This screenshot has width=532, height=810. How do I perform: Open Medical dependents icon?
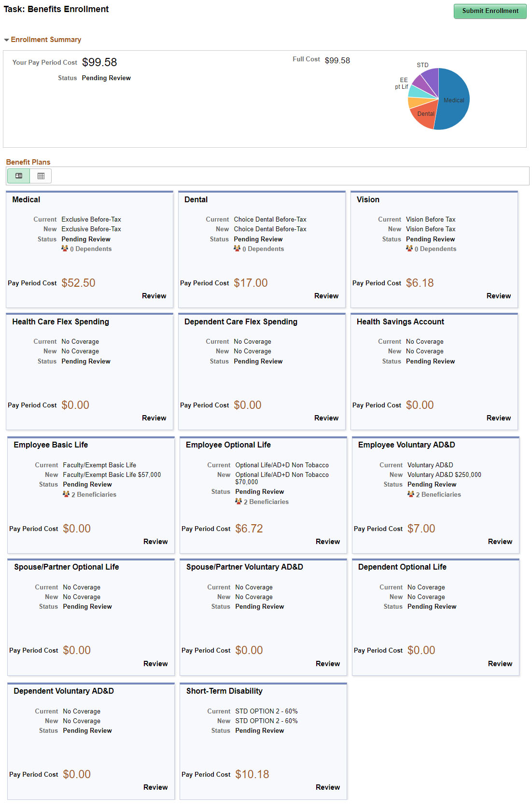coord(65,249)
